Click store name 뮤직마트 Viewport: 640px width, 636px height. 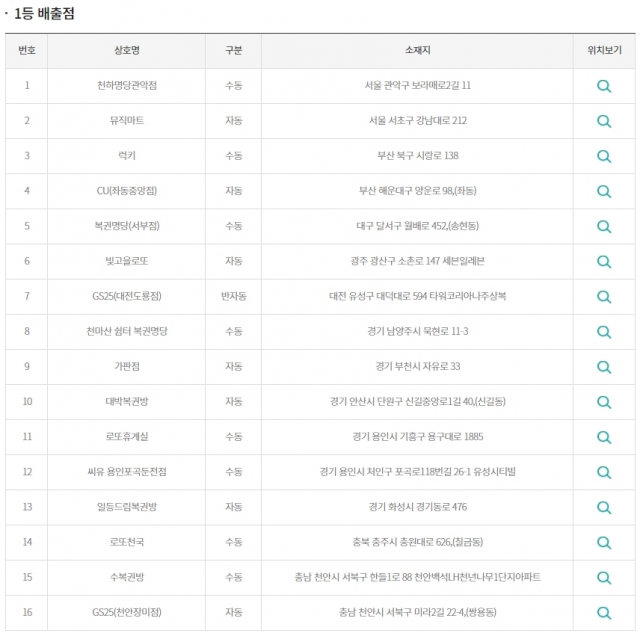point(127,120)
